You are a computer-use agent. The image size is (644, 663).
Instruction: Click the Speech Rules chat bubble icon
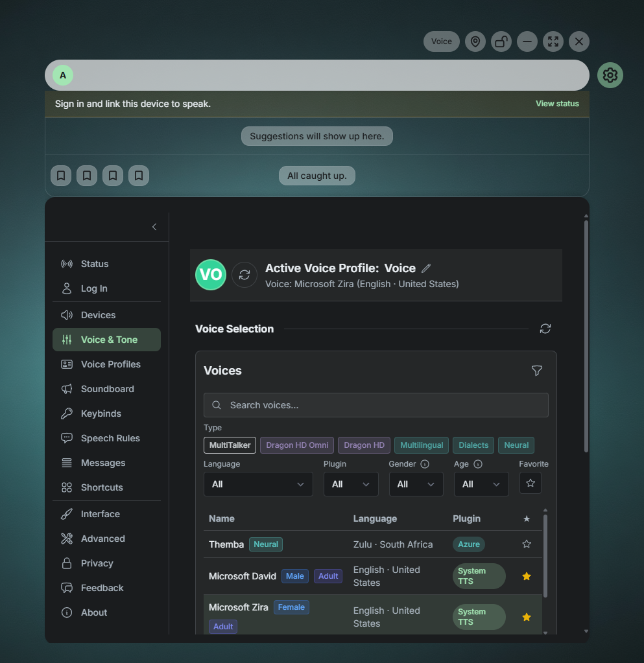[66, 438]
